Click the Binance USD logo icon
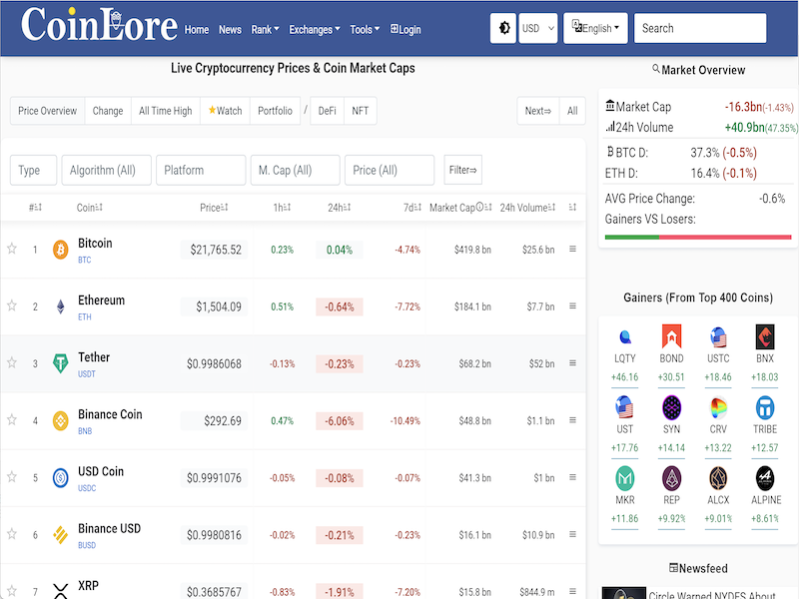The image size is (799, 599). (x=61, y=535)
